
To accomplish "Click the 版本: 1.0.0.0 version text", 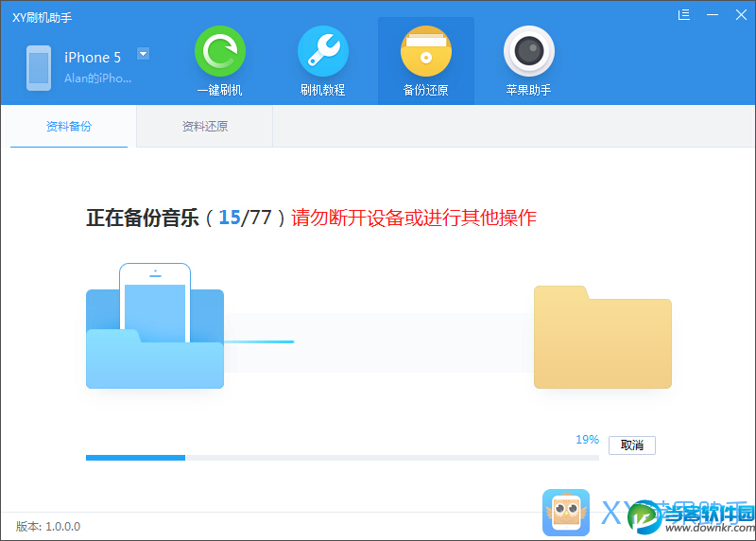I will [x=48, y=527].
